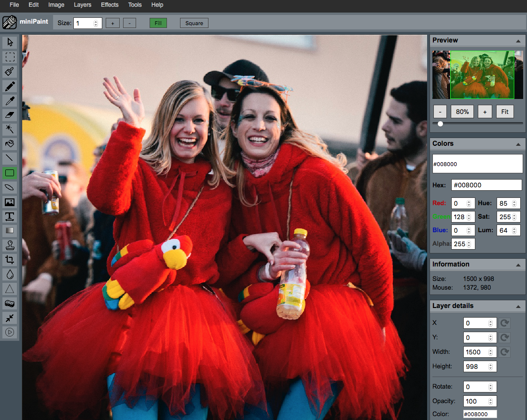This screenshot has height=420, width=527.
Task: Choose the Color Picker eyedropper tool
Action: (x=10, y=100)
